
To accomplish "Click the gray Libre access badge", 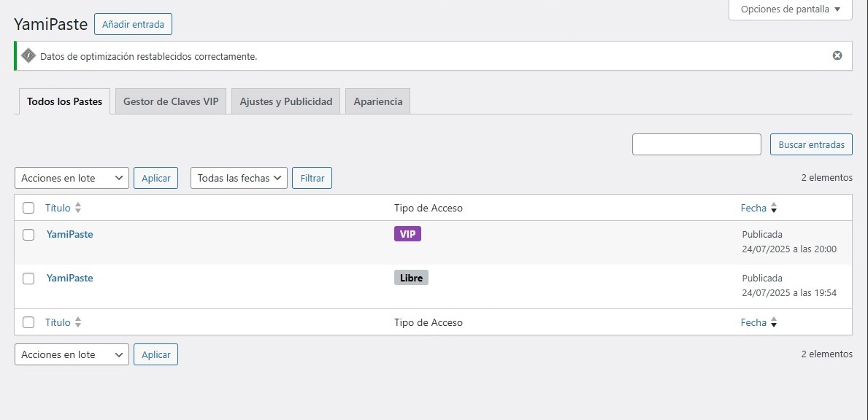I will pyautogui.click(x=411, y=278).
